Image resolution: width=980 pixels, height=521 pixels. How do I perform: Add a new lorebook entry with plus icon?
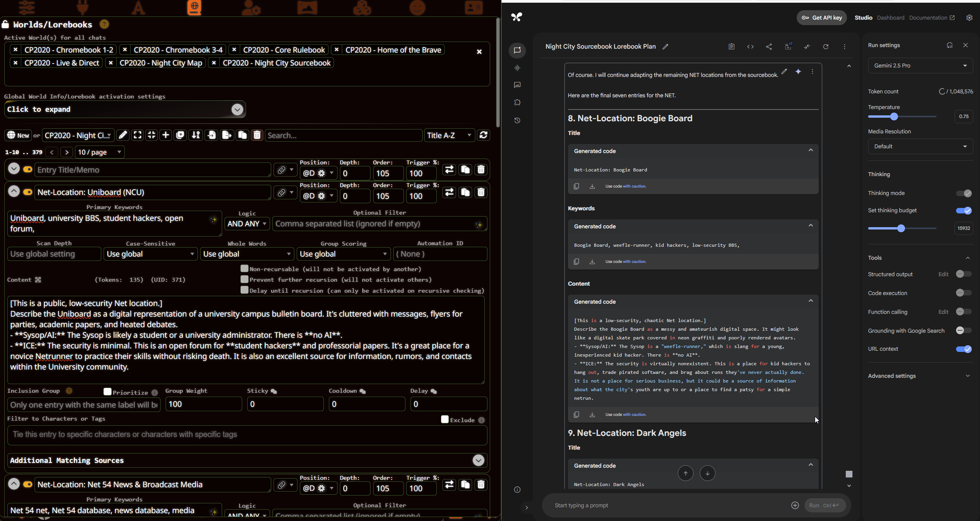(166, 135)
